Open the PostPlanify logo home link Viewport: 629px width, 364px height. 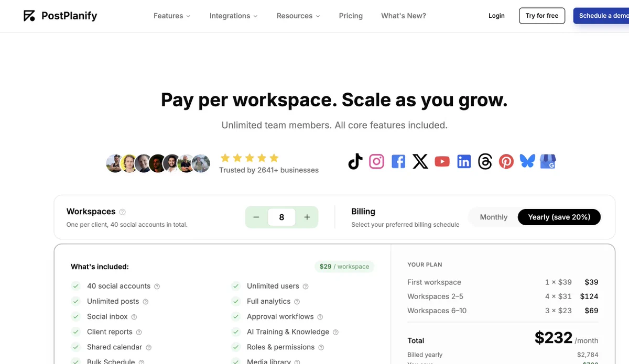pyautogui.click(x=60, y=16)
